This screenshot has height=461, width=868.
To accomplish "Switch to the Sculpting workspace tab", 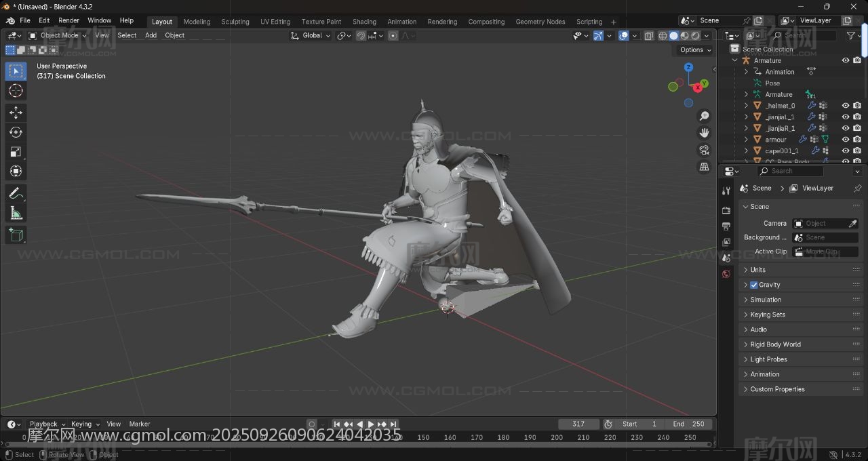I will pyautogui.click(x=235, y=22).
